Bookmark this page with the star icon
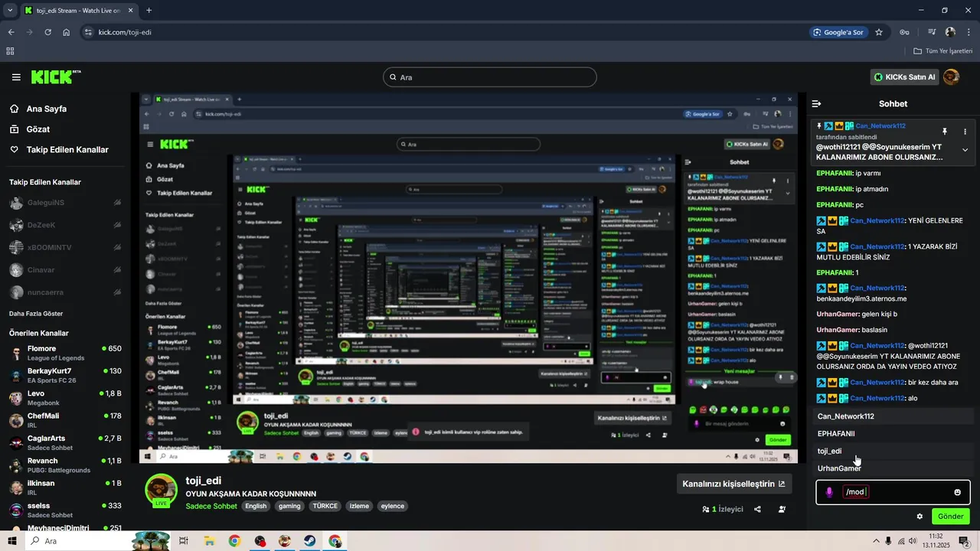This screenshot has height=551, width=980. 879,32
